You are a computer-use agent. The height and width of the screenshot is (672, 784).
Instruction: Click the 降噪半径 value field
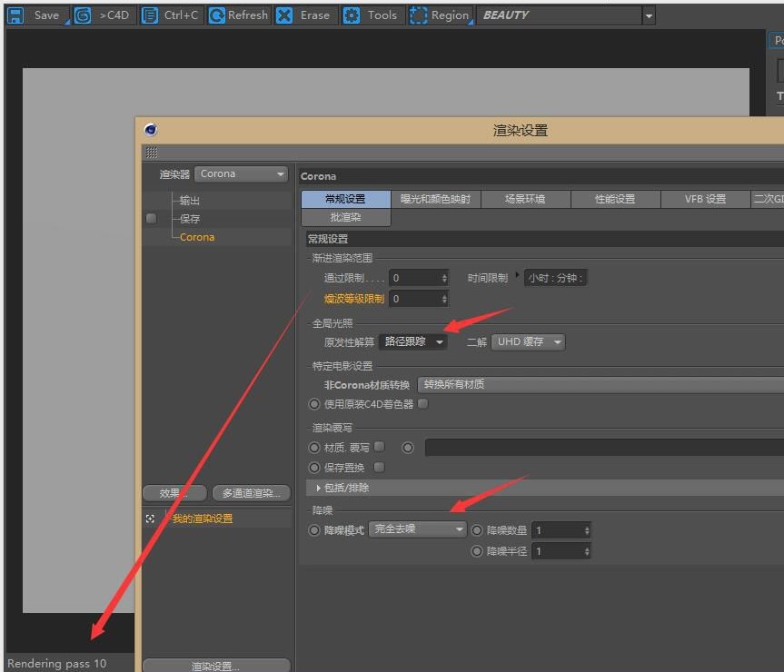[x=558, y=551]
